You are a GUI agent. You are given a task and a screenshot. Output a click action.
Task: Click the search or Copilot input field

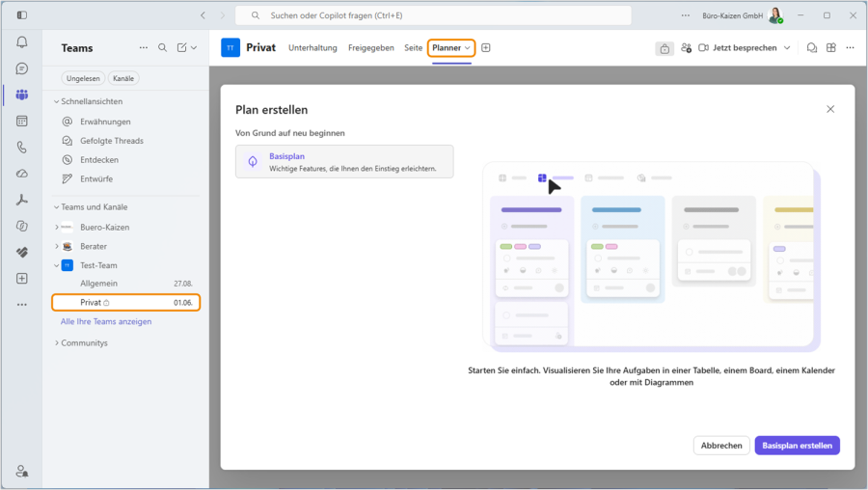click(433, 15)
